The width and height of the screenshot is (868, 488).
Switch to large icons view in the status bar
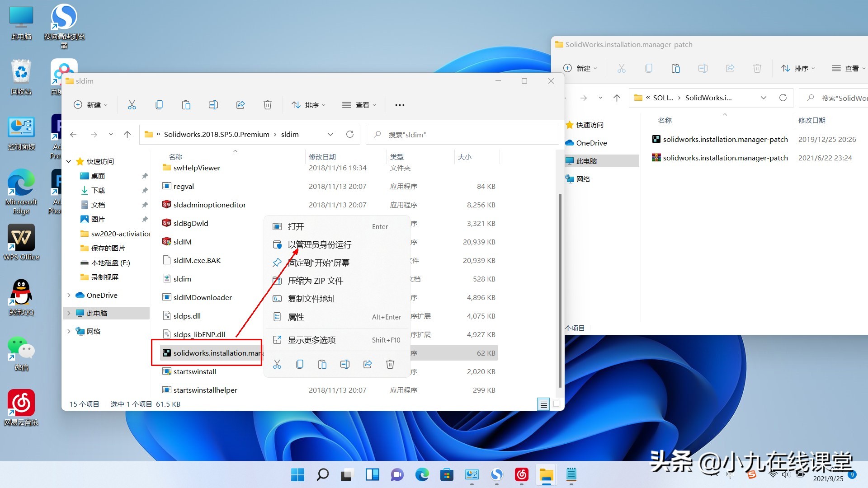(x=556, y=404)
